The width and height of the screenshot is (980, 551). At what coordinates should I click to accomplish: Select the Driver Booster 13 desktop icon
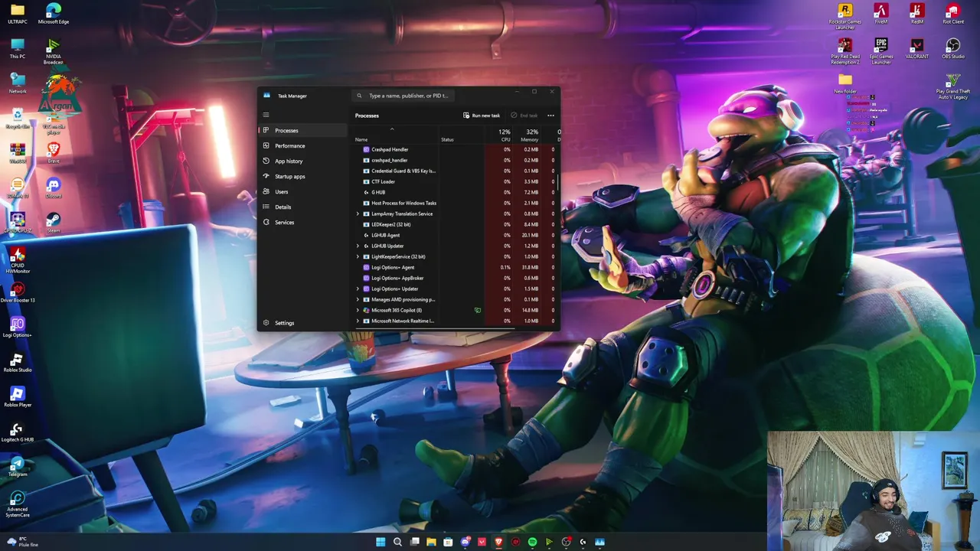click(x=17, y=292)
